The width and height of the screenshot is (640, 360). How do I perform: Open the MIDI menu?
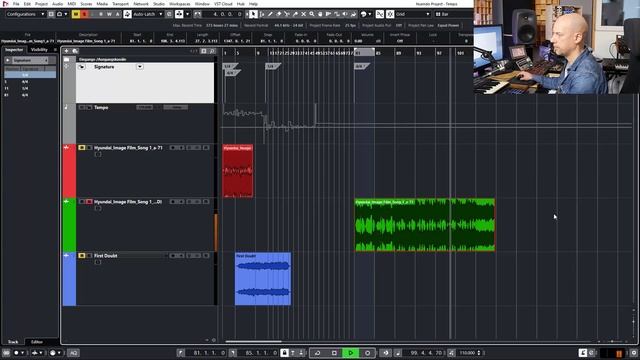[71, 4]
